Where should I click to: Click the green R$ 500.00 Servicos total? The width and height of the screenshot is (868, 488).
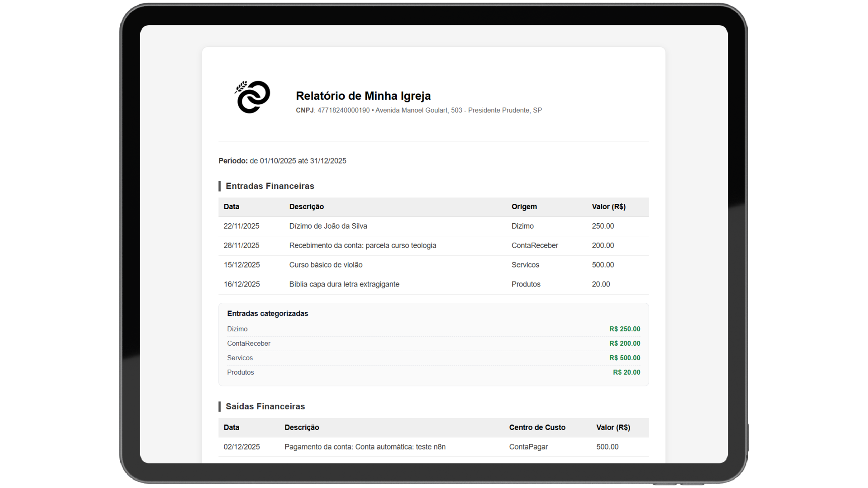(x=624, y=358)
